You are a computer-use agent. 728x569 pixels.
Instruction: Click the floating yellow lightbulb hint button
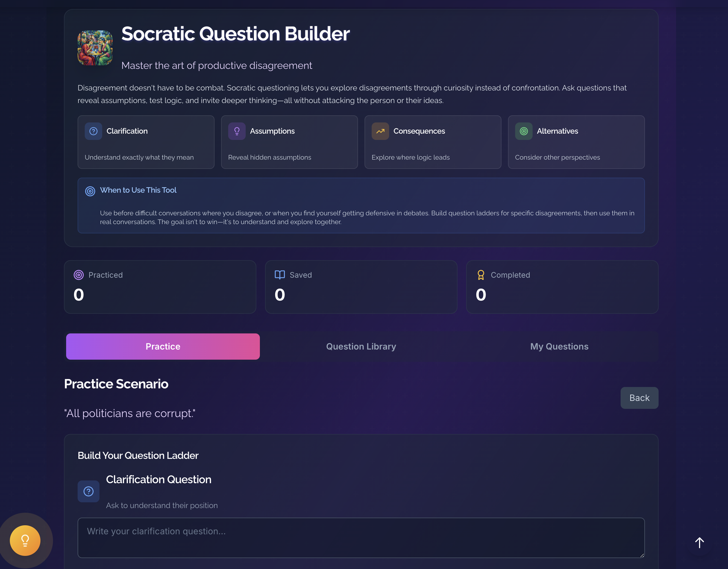coord(25,540)
